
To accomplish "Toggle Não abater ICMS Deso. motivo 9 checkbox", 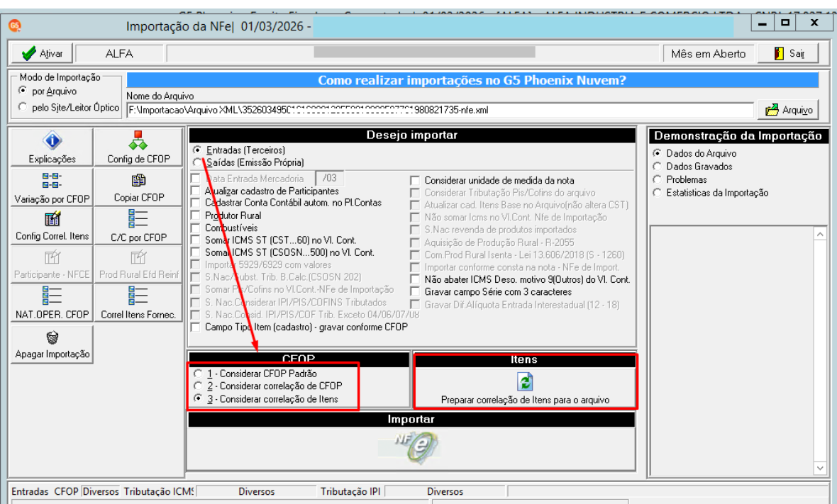I will coord(415,279).
